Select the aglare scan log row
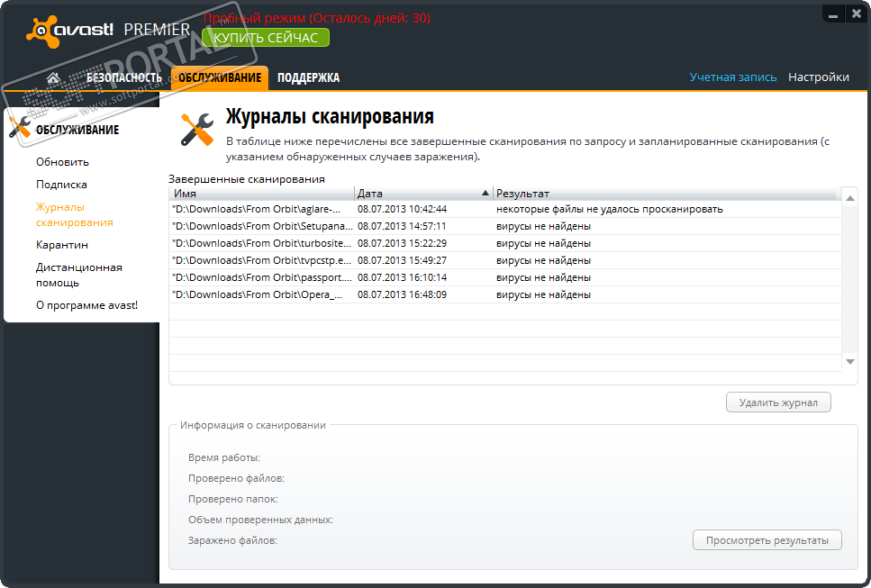This screenshot has height=588, width=871. 505,209
